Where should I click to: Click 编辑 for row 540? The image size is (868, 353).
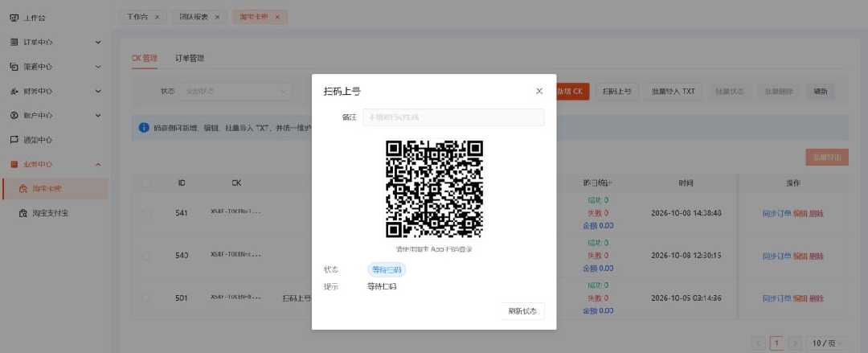pos(800,256)
